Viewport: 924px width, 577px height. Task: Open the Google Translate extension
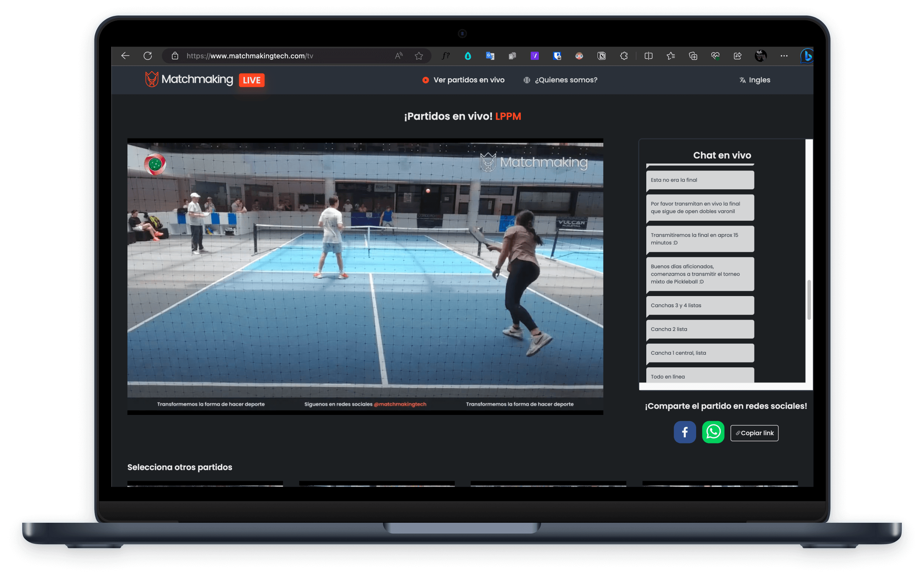pos(490,56)
